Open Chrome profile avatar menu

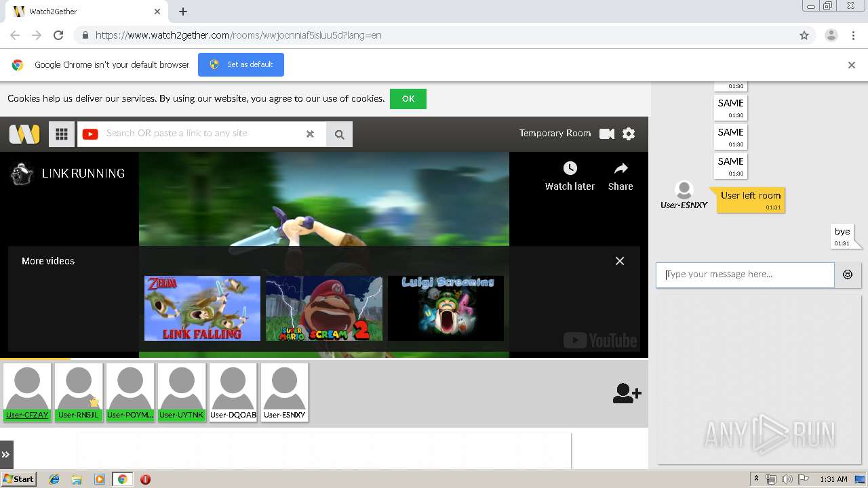(x=831, y=35)
